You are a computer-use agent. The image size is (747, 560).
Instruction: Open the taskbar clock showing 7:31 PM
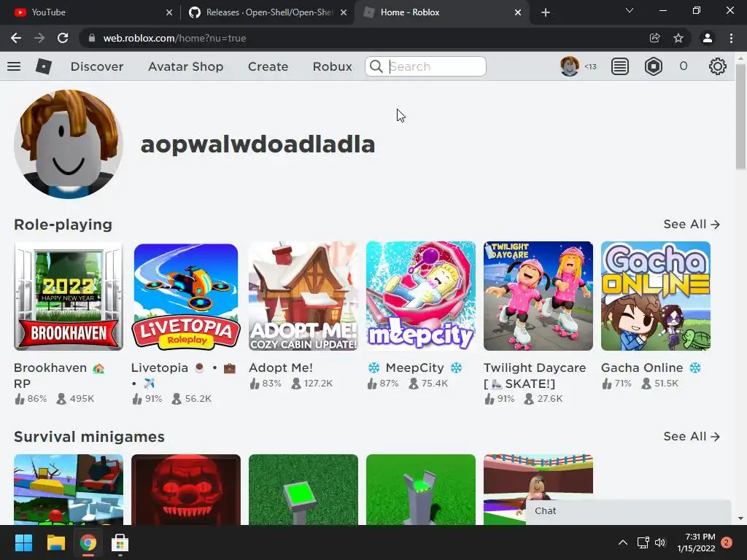[696, 542]
